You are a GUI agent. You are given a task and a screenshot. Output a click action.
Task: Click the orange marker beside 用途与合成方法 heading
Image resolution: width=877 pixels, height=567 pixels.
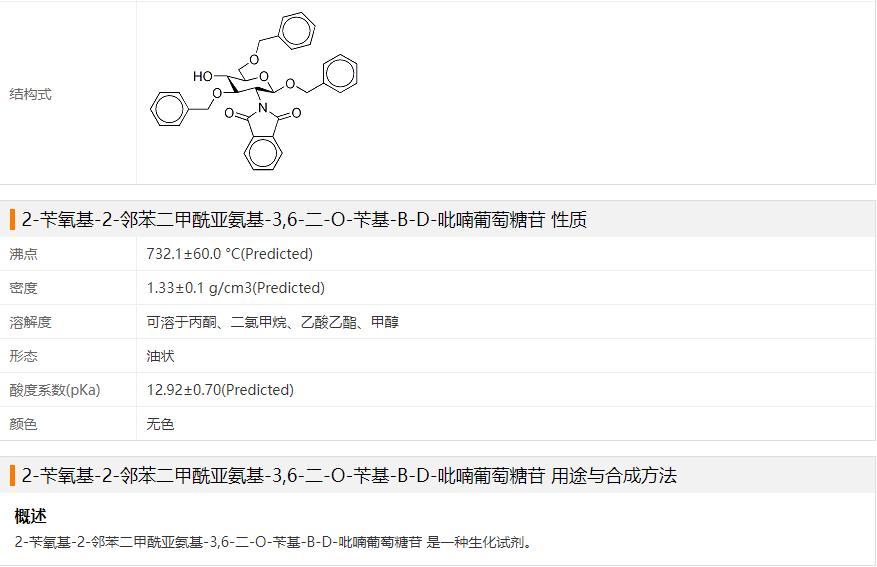tap(13, 476)
